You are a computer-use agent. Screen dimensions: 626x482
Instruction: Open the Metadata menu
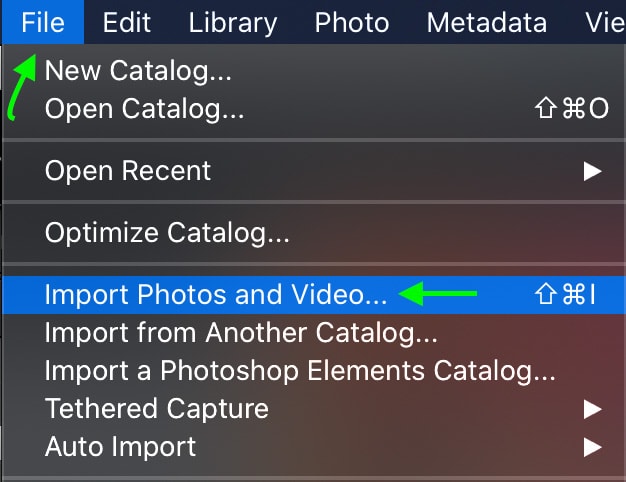[x=487, y=22]
